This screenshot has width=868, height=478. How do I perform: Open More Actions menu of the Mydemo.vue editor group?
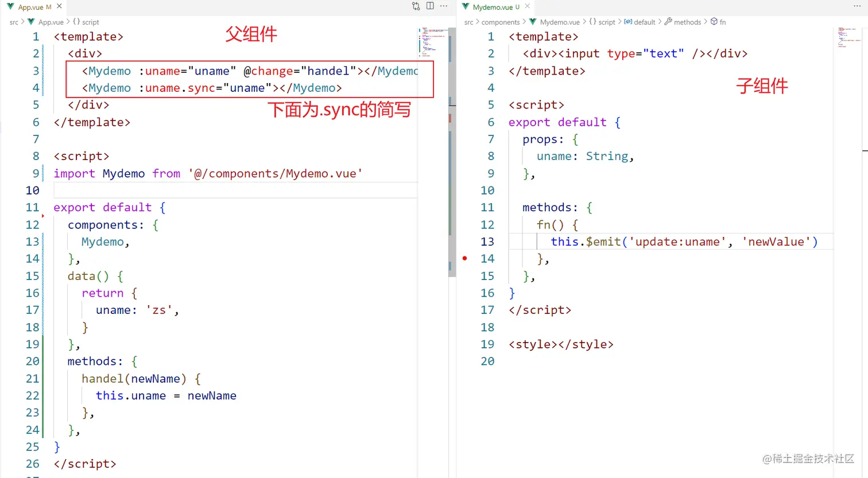click(857, 6)
